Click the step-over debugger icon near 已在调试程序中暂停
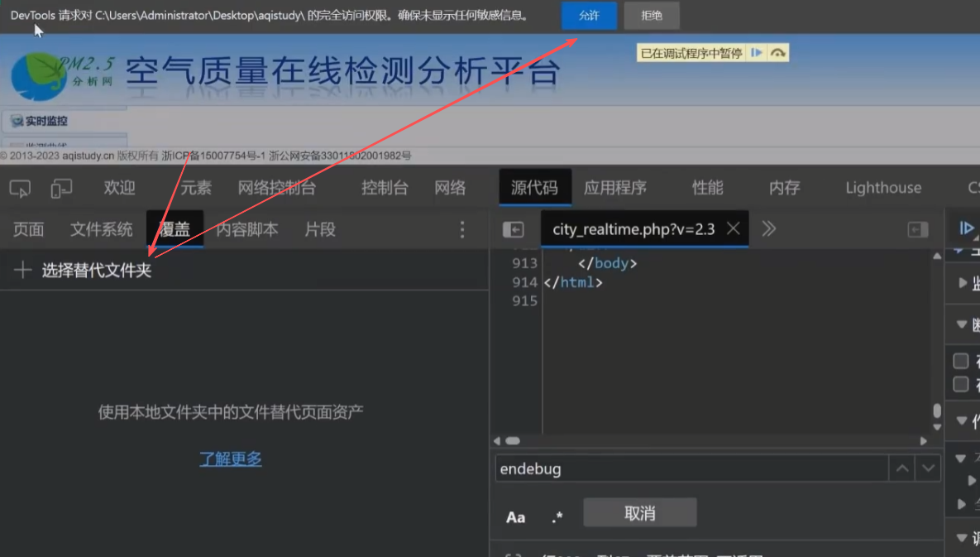Image resolution: width=980 pixels, height=557 pixels. 777,51
